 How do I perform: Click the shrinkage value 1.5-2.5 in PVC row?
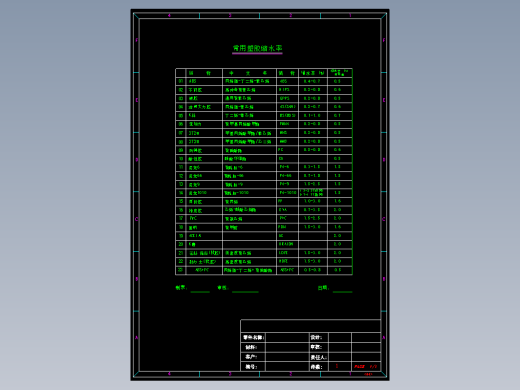(312, 218)
